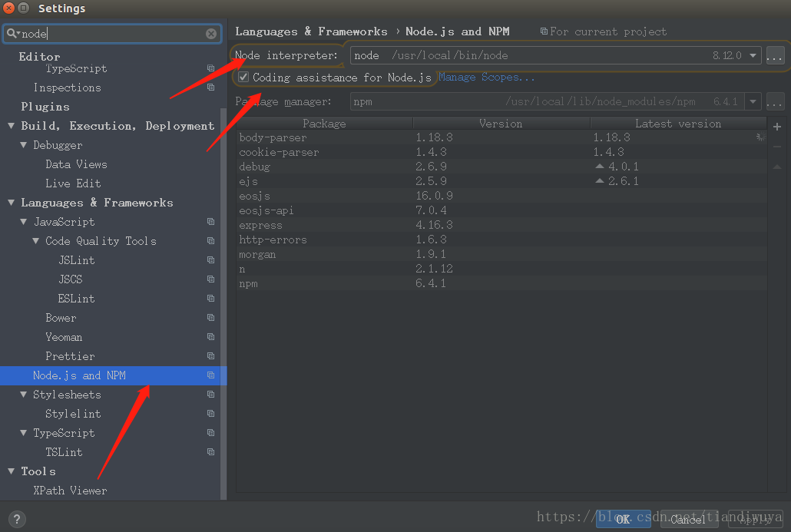The image size is (791, 532).
Task: Click the search magnifier history icon
Action: tap(12, 34)
